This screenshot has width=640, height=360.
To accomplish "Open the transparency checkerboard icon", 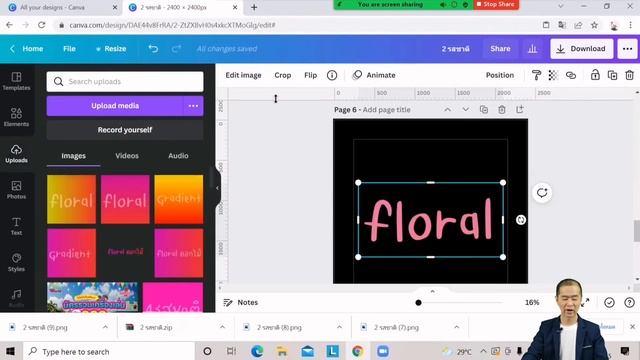I will pos(553,75).
